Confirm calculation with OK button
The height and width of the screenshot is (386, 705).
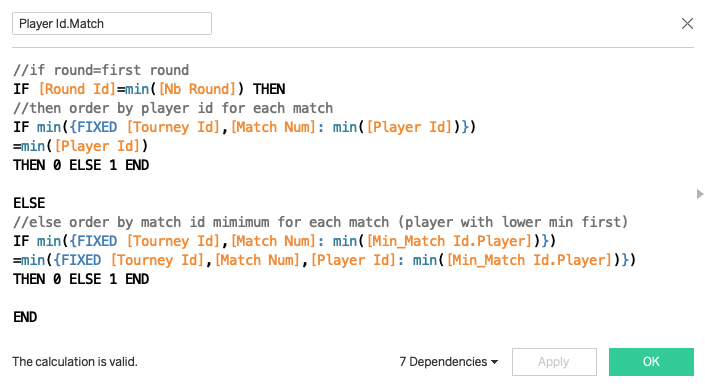(x=651, y=362)
